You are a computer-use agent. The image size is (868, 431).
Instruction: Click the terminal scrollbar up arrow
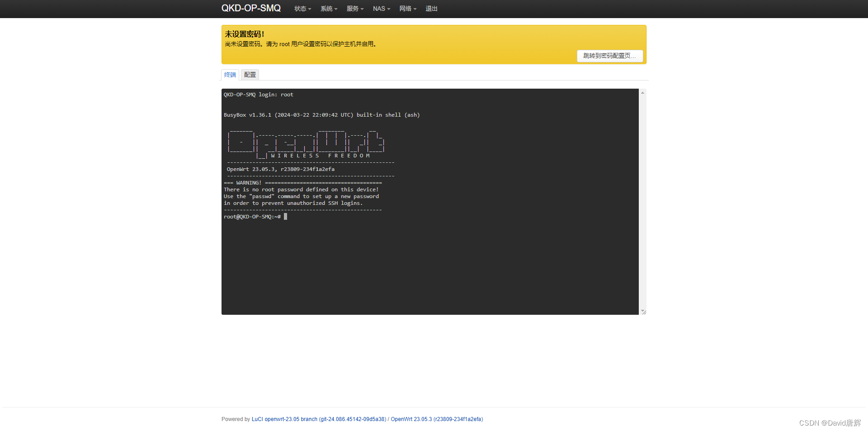click(643, 92)
